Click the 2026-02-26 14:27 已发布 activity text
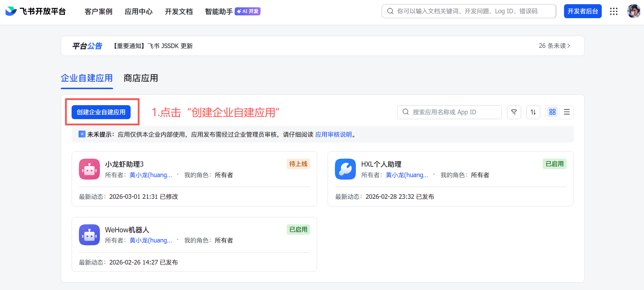This screenshot has height=290, width=644. (144, 262)
